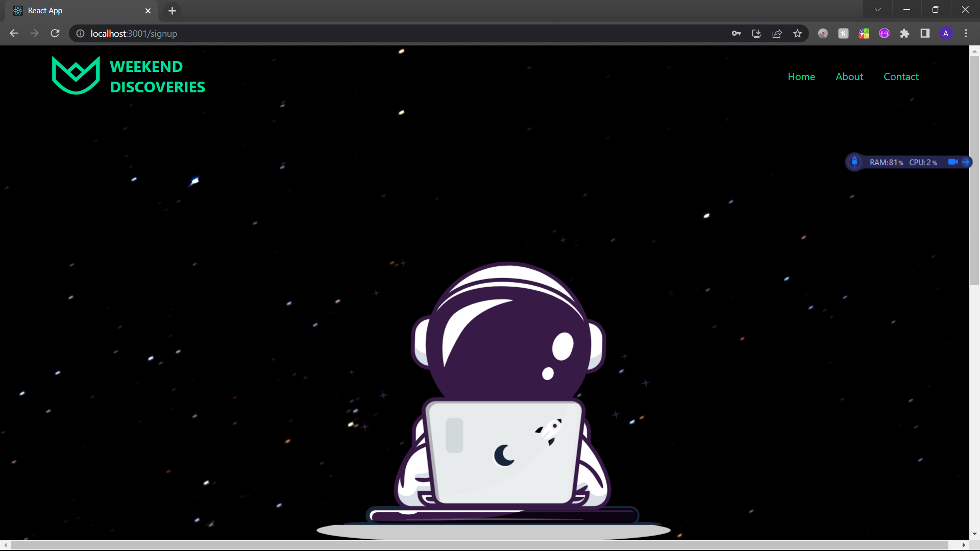
Task: Bookmark this tab with the star icon
Action: pyautogui.click(x=797, y=34)
